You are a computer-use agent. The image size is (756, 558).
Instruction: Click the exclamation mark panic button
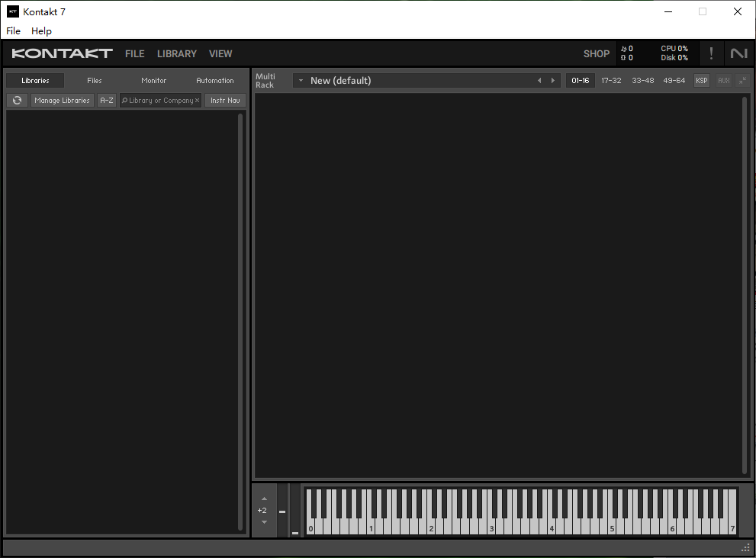pos(711,53)
